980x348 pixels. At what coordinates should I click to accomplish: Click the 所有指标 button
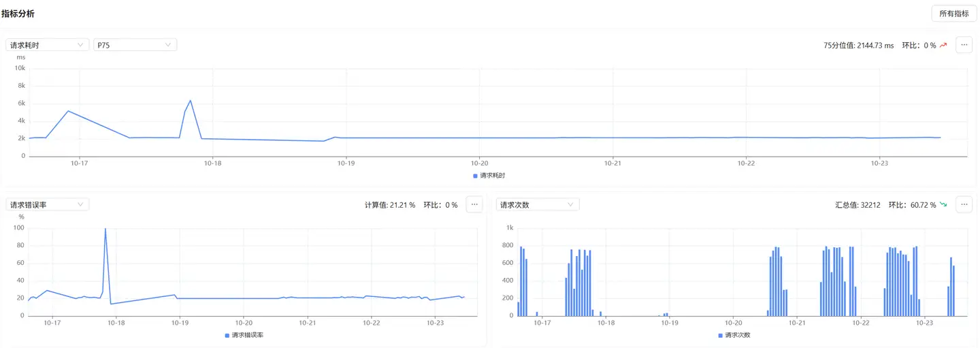click(x=953, y=14)
